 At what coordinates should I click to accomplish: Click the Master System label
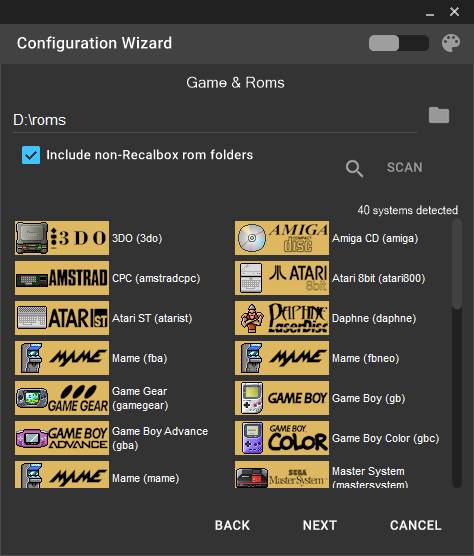point(370,477)
